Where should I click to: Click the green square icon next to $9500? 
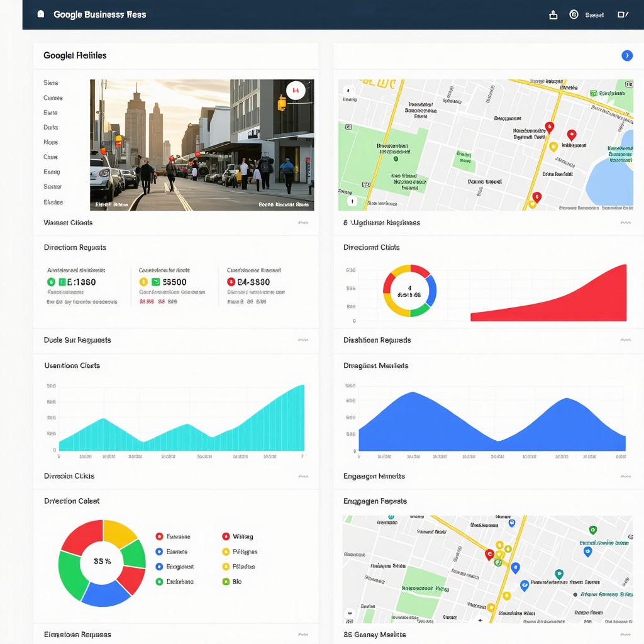(x=156, y=282)
